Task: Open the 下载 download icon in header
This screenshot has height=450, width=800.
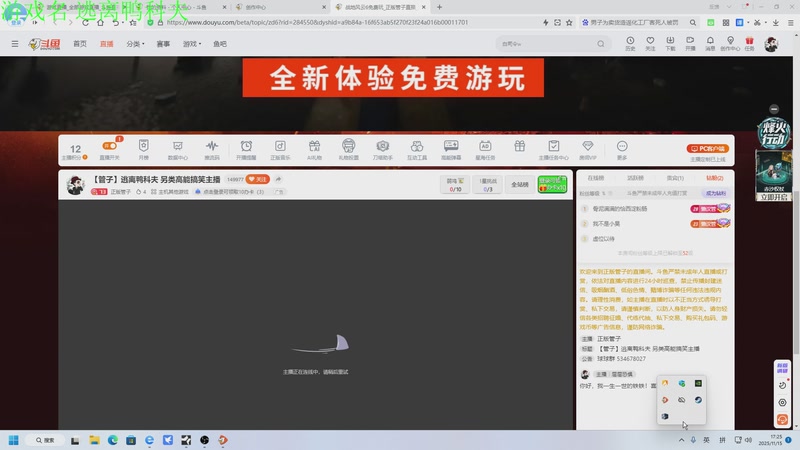Action: coord(670,43)
